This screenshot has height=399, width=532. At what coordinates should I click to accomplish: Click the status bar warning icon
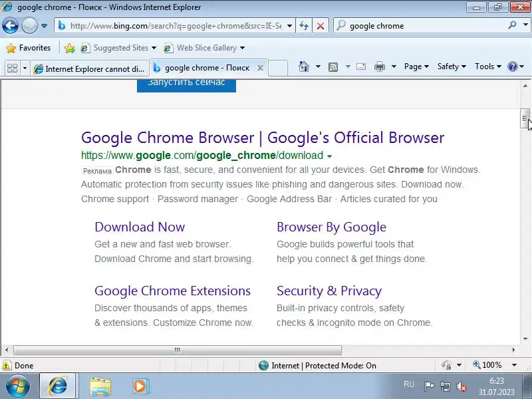[7, 365]
